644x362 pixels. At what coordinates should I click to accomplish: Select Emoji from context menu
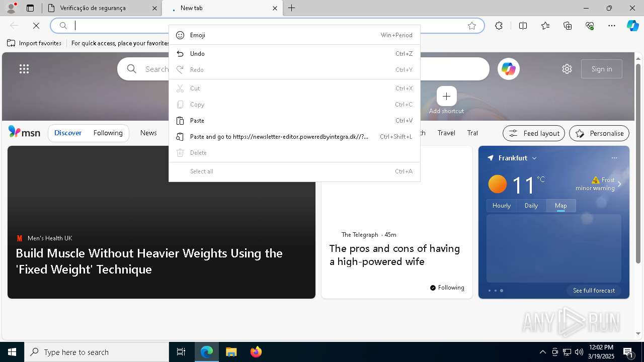294,35
